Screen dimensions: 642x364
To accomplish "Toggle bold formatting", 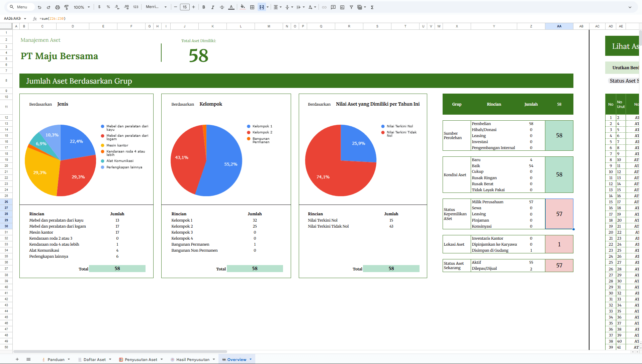I will (x=204, y=7).
